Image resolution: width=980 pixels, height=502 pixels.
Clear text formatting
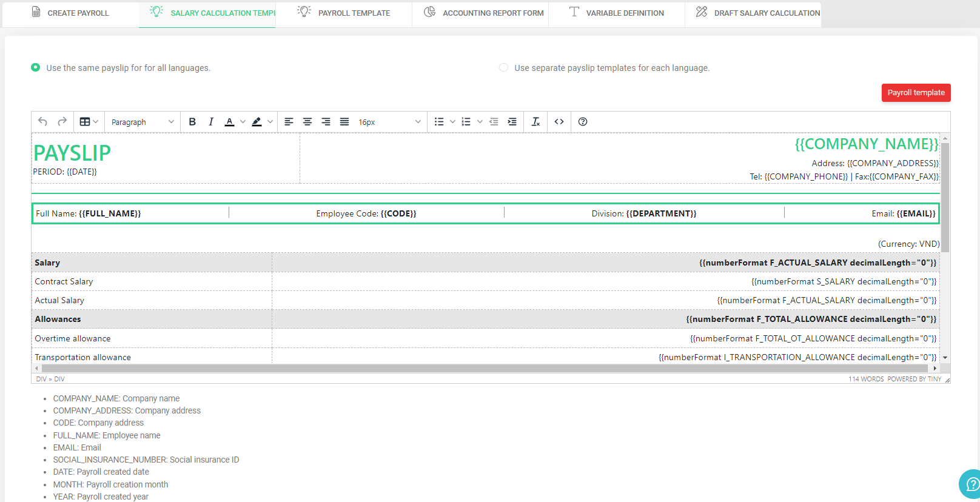pyautogui.click(x=535, y=122)
